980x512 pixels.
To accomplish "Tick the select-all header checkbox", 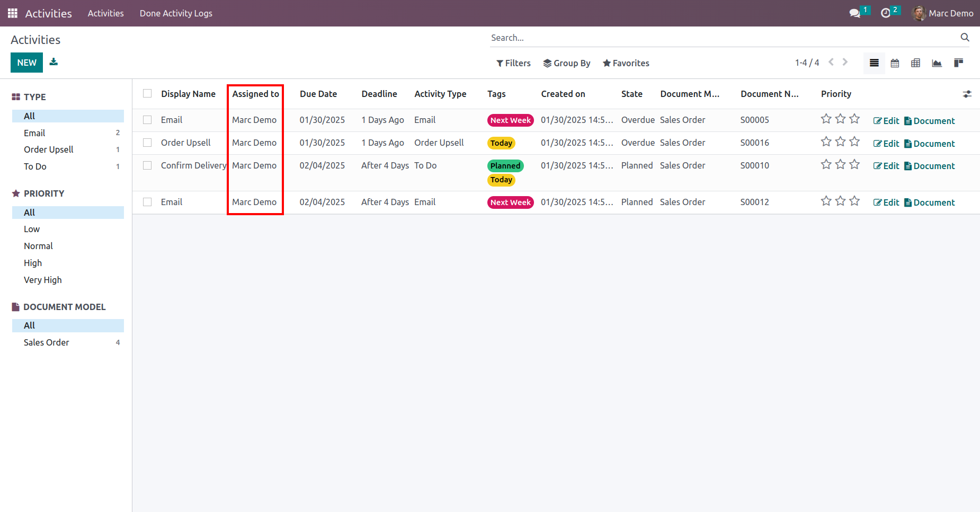I will click(147, 94).
